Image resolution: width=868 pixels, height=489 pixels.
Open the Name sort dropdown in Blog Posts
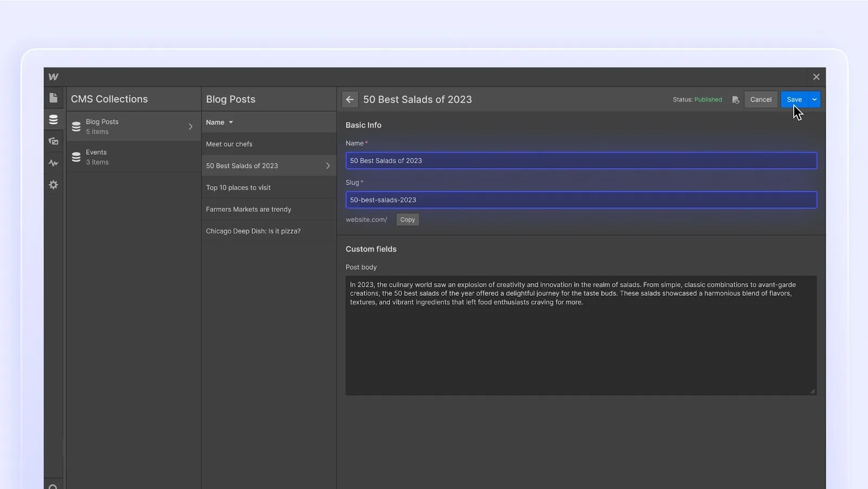click(x=219, y=122)
